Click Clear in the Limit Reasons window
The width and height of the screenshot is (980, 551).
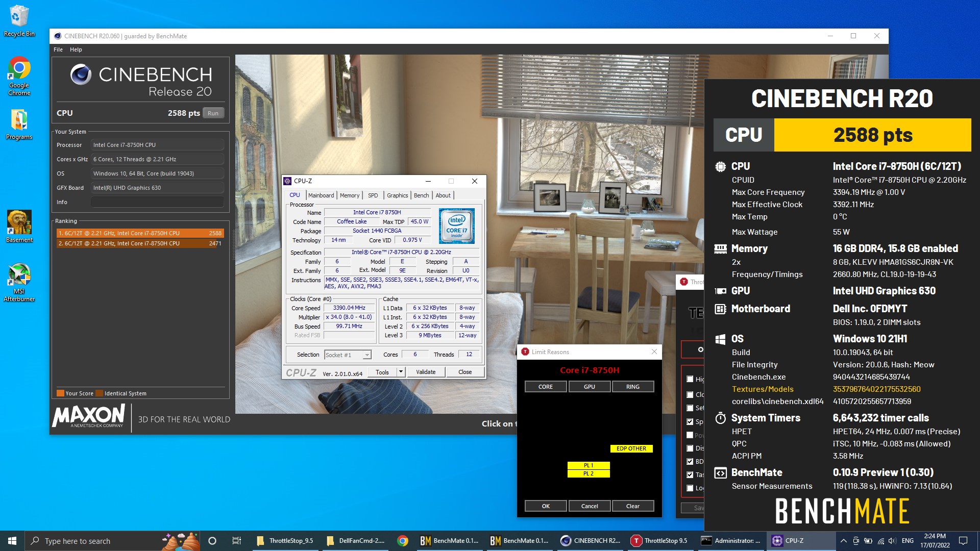pos(633,506)
